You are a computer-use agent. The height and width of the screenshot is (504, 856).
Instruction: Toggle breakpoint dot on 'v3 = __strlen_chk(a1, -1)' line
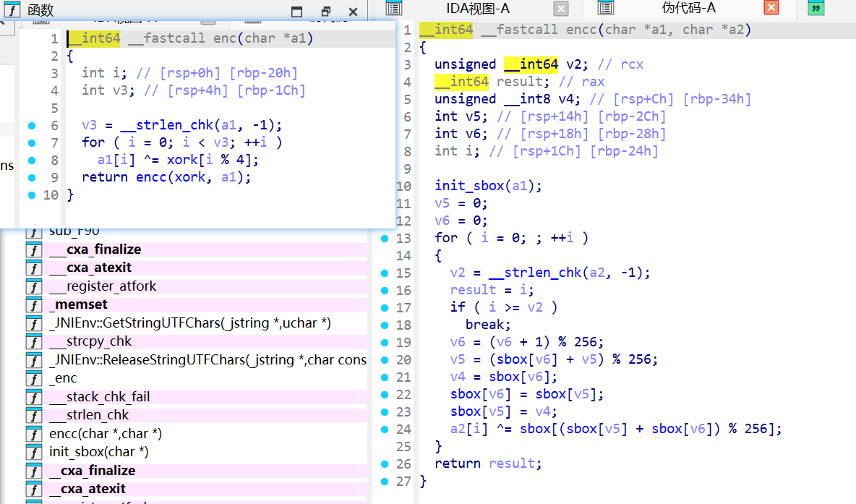(31, 125)
